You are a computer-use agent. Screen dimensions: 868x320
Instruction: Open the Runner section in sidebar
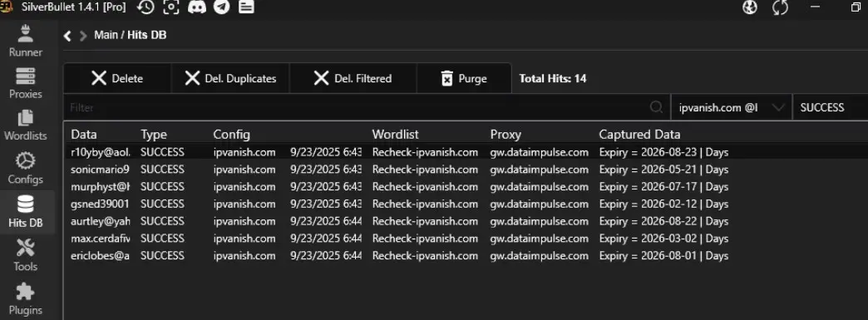[x=26, y=41]
